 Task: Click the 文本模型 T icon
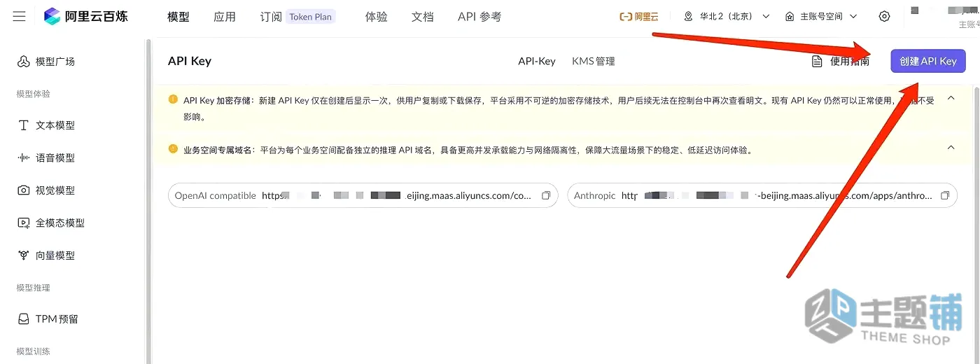tap(23, 125)
